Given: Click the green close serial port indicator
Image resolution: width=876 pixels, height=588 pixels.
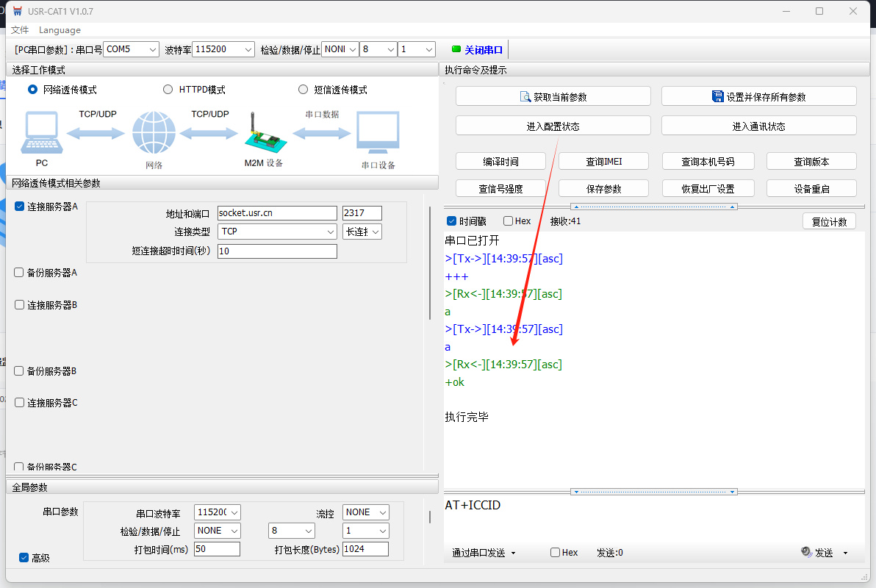Looking at the screenshot, I should [x=456, y=49].
